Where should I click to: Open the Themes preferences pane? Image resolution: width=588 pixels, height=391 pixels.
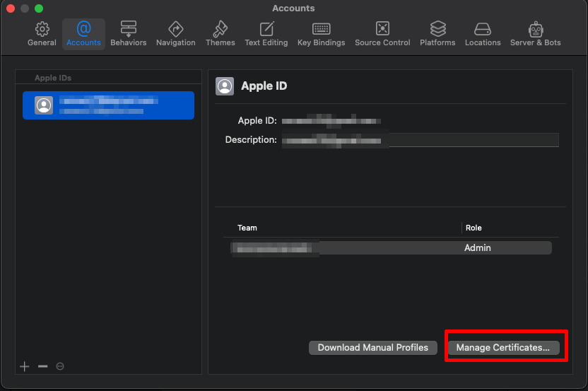click(x=220, y=34)
